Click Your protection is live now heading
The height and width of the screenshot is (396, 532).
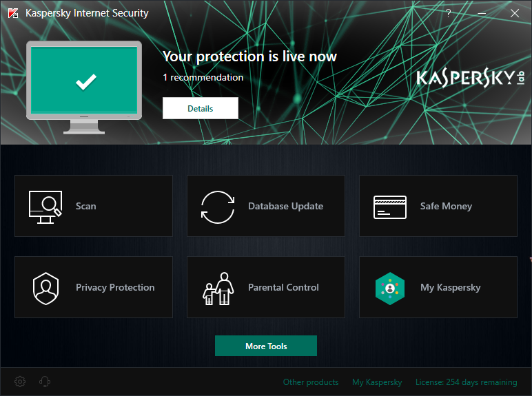coord(249,56)
